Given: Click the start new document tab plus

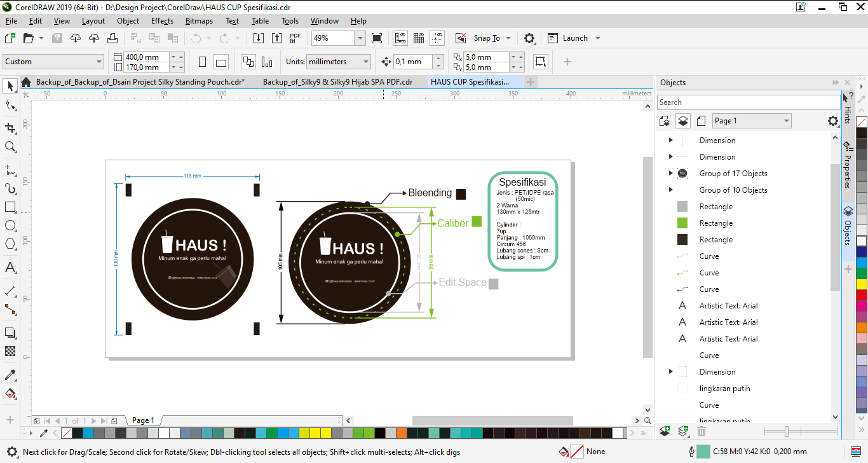Looking at the screenshot, I should (531, 82).
